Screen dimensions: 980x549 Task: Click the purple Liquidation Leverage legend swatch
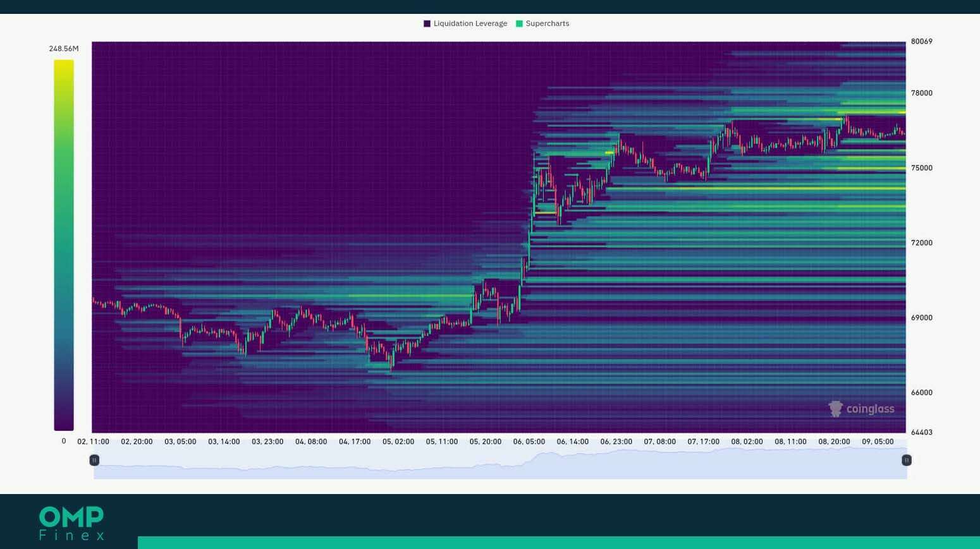click(427, 23)
